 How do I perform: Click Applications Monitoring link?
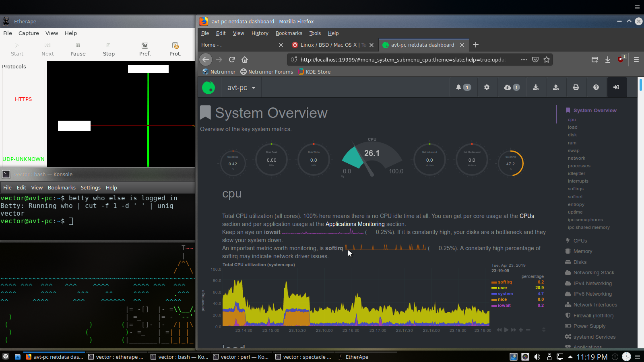click(355, 224)
